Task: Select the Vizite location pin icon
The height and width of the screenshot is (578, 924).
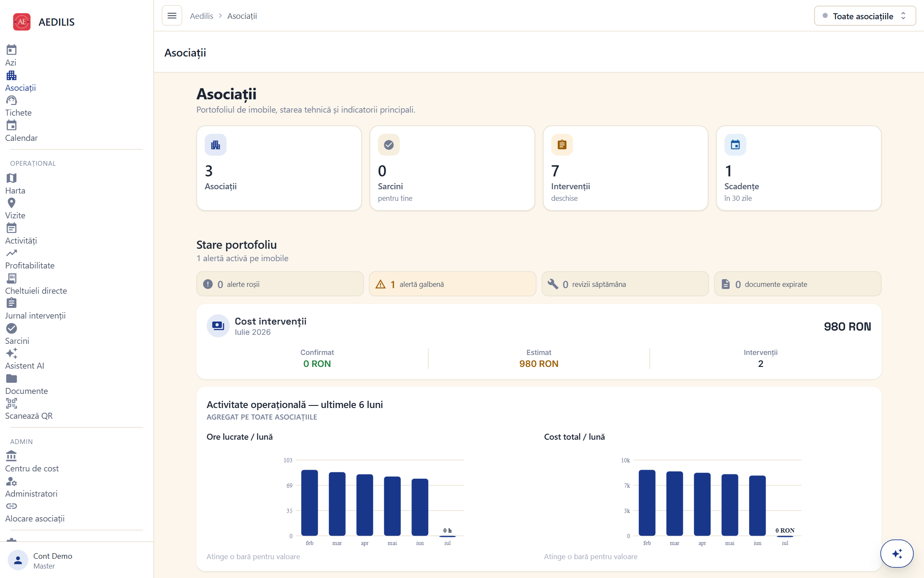Action: (12, 203)
